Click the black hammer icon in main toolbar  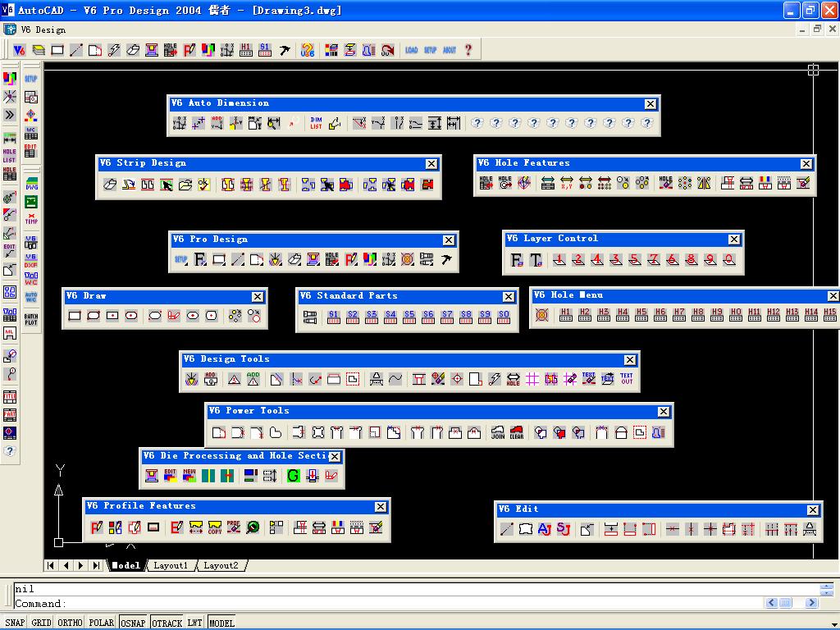(x=285, y=50)
